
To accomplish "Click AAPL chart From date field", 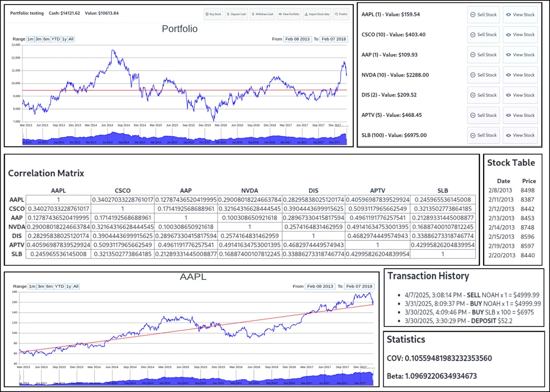I will click(321, 286).
